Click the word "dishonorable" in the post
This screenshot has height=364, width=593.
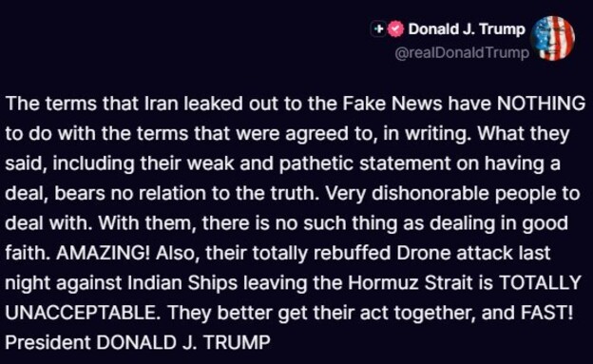430,193
